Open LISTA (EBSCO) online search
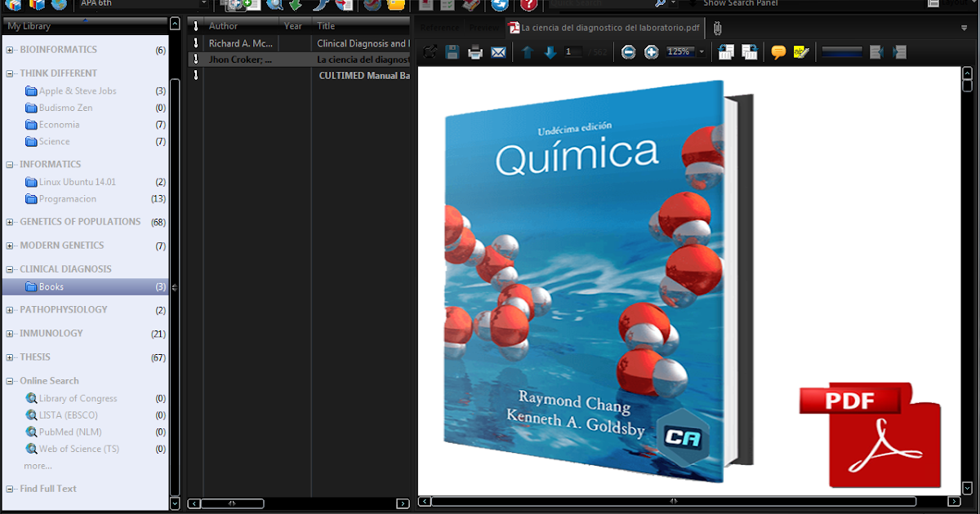The height and width of the screenshot is (514, 980). 67,415
